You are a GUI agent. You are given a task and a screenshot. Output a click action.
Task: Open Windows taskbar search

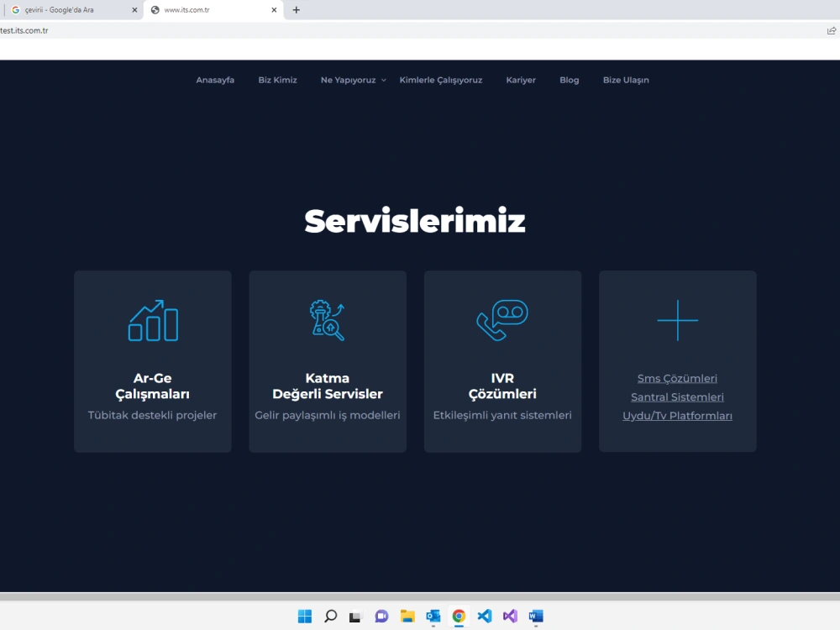330,616
